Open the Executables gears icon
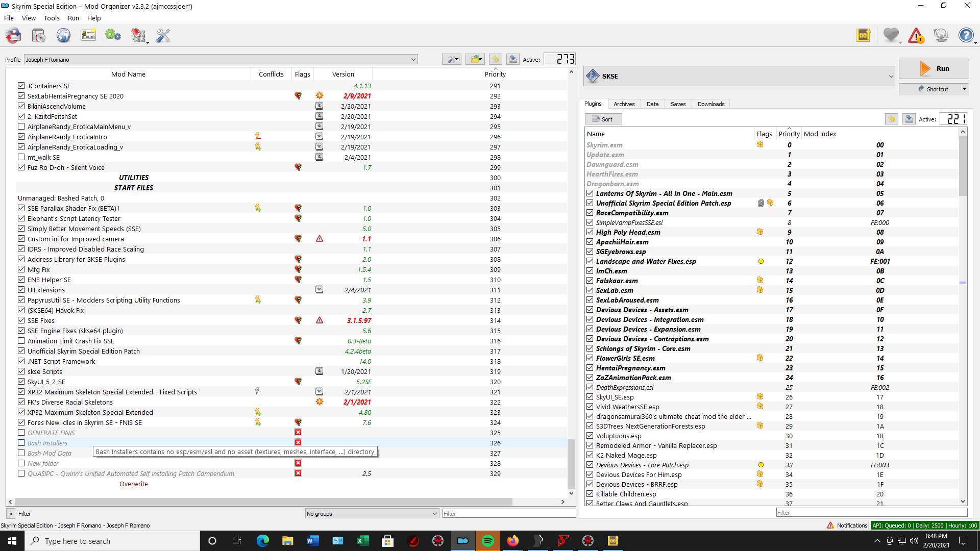980x551 pixels. tap(113, 36)
